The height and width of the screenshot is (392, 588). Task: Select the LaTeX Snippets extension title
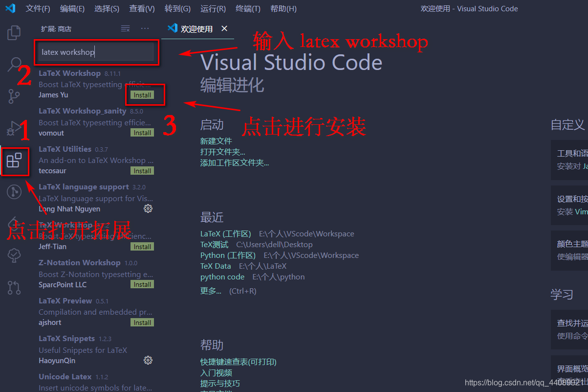tap(67, 339)
